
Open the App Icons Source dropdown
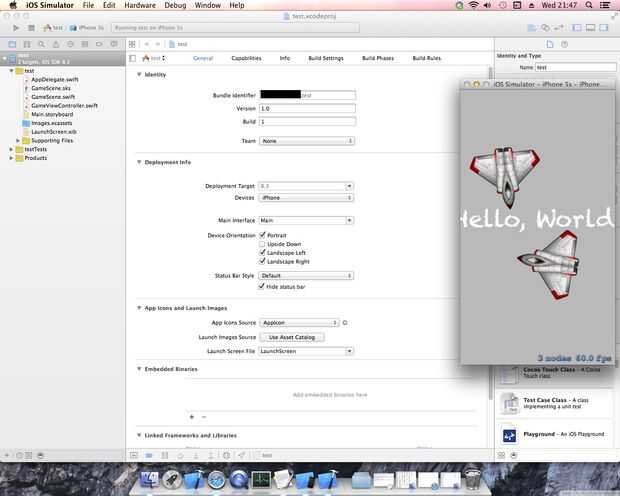299,323
